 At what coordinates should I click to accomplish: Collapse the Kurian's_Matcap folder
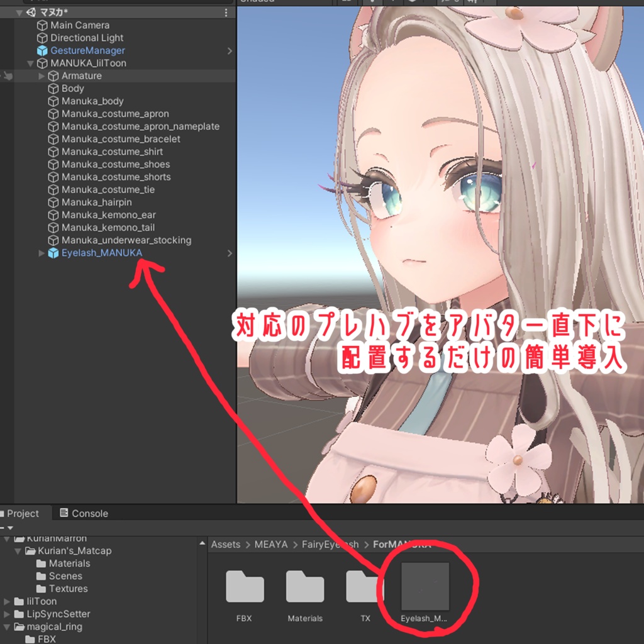coord(18,551)
